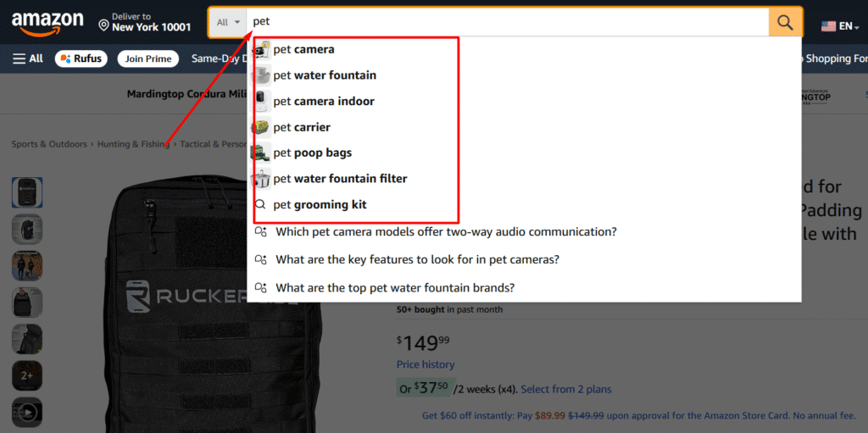Open the Price history link

pos(426,364)
